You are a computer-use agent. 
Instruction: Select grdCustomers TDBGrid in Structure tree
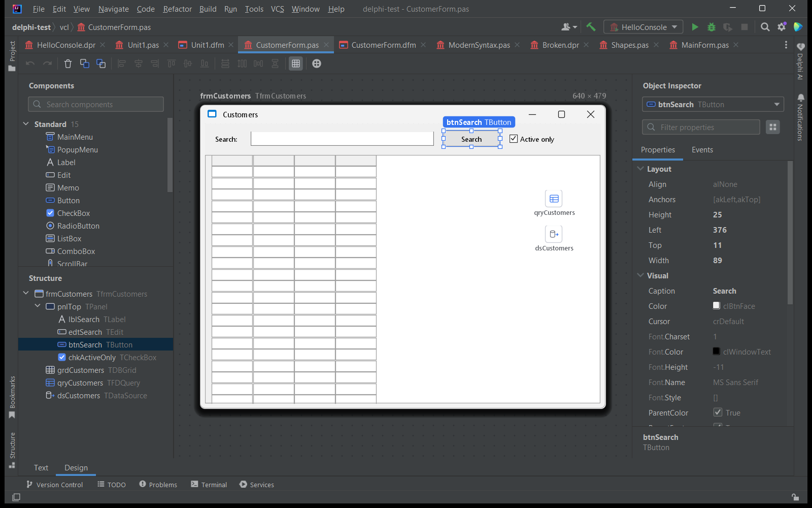(x=96, y=370)
